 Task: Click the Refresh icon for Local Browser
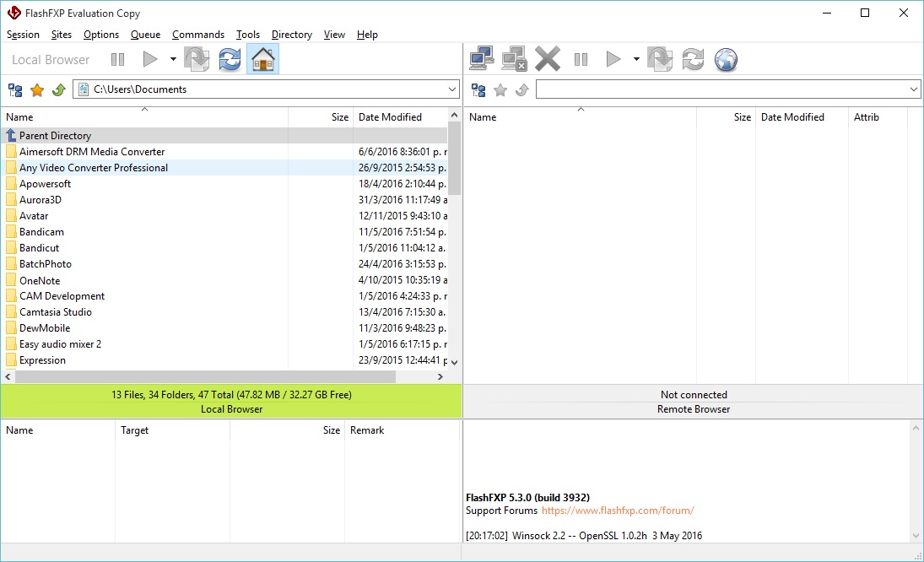point(230,59)
